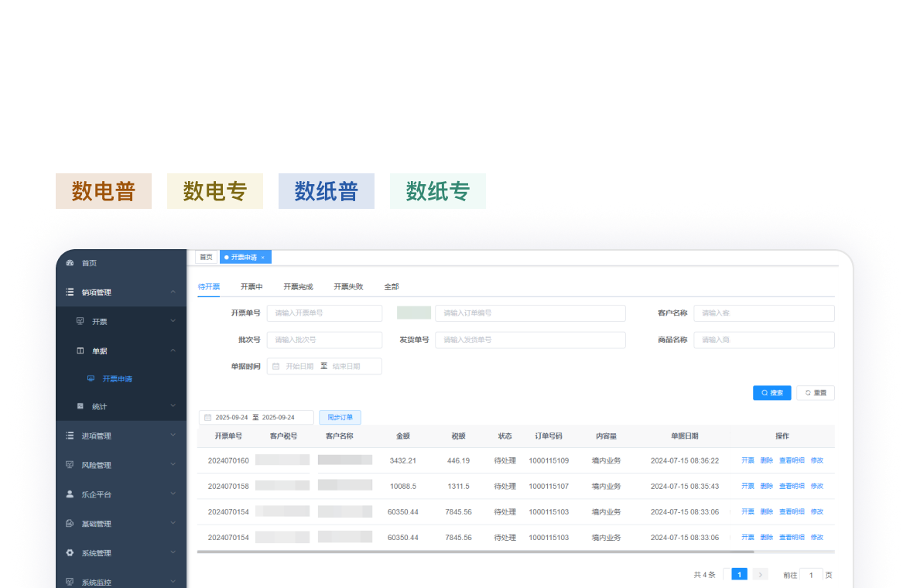
Task: Click calendar icon of 2025-09-24 date range
Action: click(x=207, y=417)
